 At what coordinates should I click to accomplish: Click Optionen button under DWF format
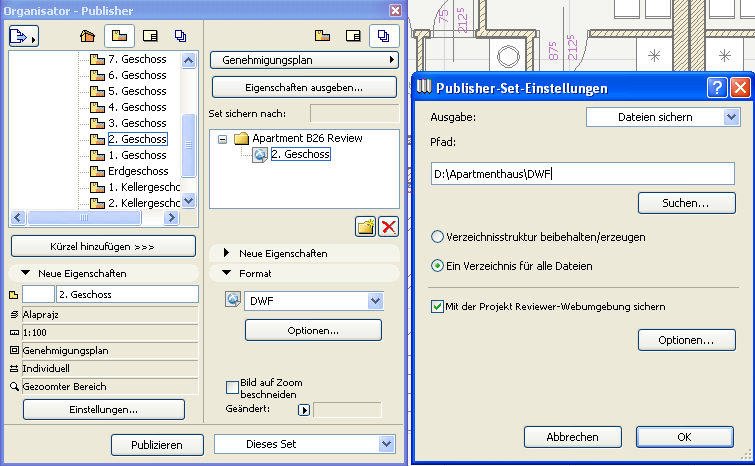(313, 331)
